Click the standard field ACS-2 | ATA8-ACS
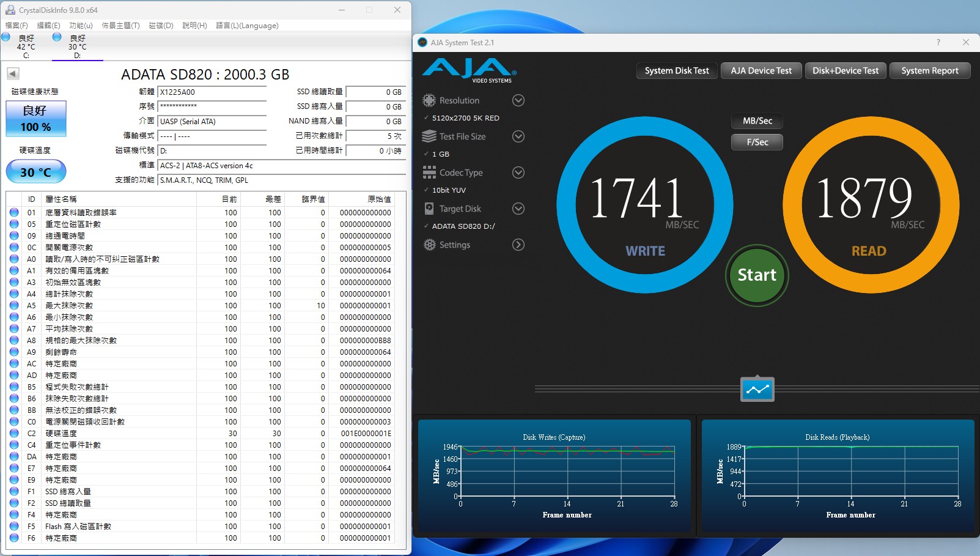This screenshot has width=980, height=556. pos(282,165)
